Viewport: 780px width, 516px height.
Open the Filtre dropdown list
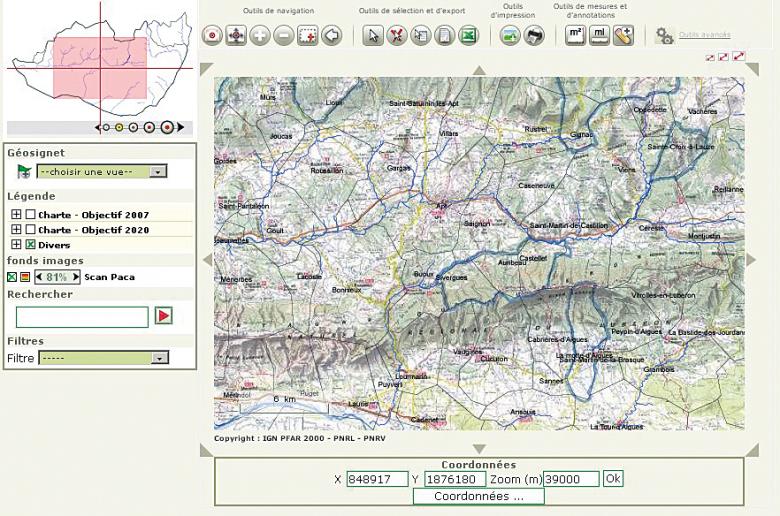point(104,358)
